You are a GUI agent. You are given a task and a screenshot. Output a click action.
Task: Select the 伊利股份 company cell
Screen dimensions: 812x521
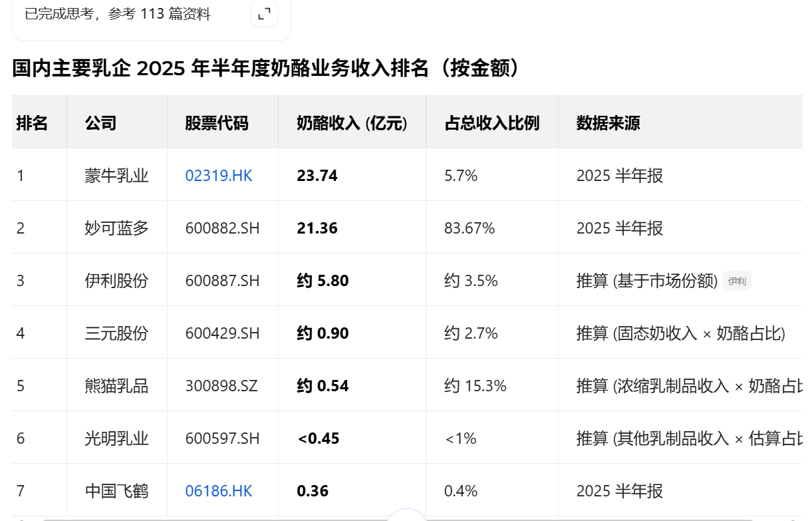pos(117,281)
